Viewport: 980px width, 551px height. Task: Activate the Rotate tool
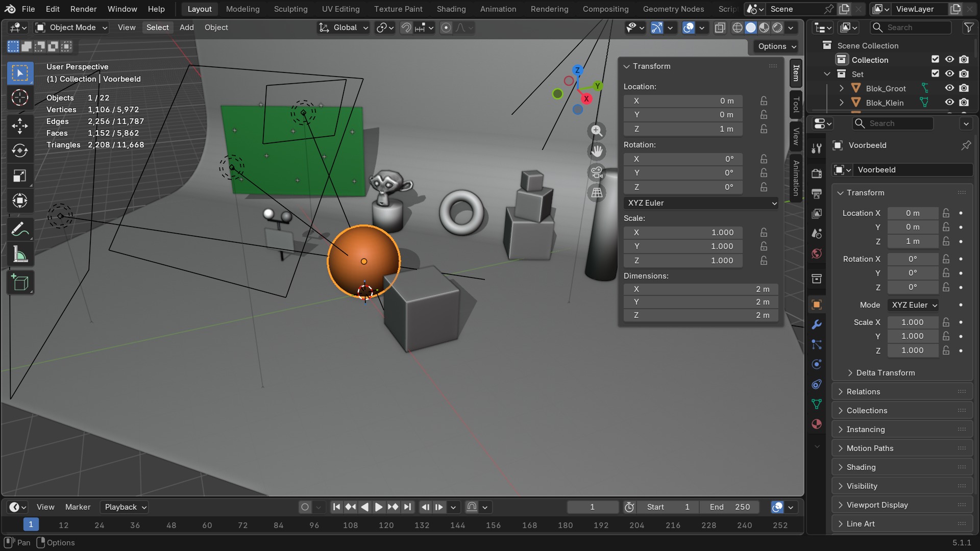coord(20,151)
